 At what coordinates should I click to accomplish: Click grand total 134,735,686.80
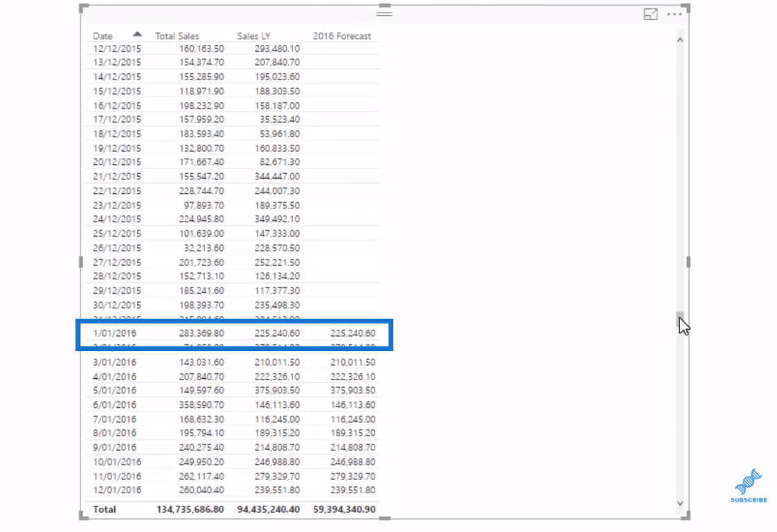coord(190,510)
